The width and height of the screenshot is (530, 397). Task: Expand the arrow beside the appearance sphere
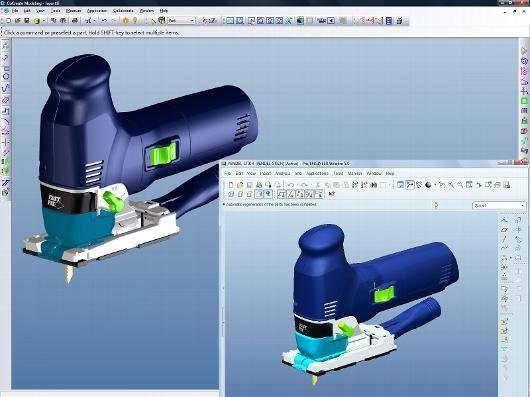(x=435, y=185)
